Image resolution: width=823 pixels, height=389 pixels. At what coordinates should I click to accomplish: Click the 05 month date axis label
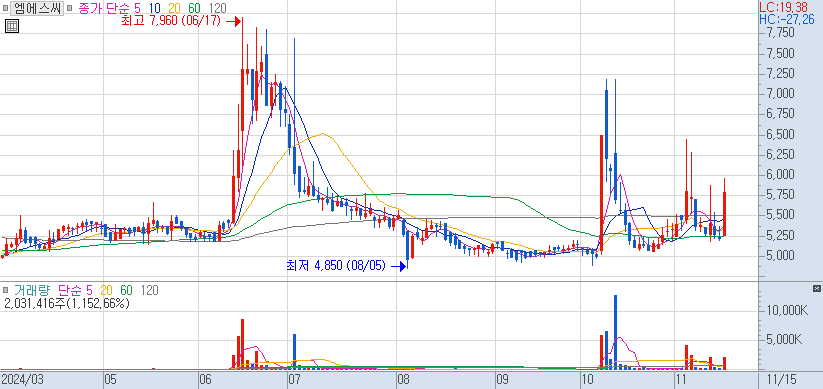pos(111,380)
